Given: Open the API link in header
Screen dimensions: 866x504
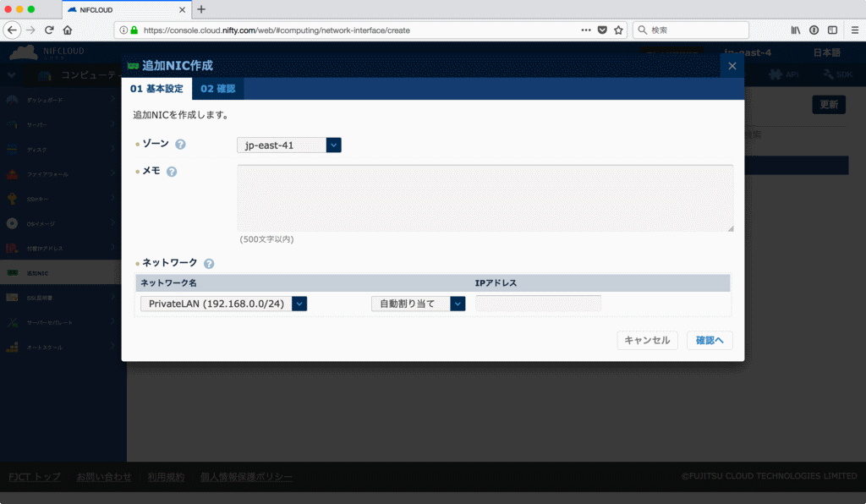Looking at the screenshot, I should (x=784, y=74).
